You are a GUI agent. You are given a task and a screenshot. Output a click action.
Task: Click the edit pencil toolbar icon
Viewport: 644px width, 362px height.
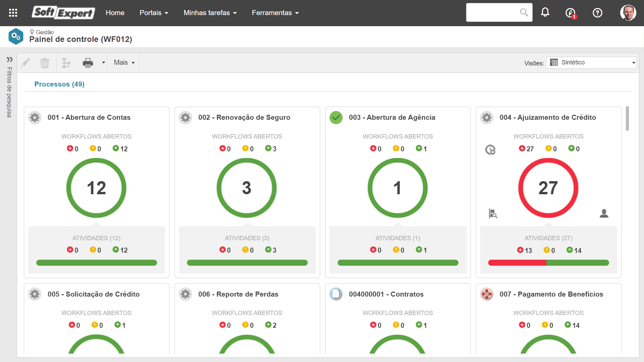click(26, 63)
